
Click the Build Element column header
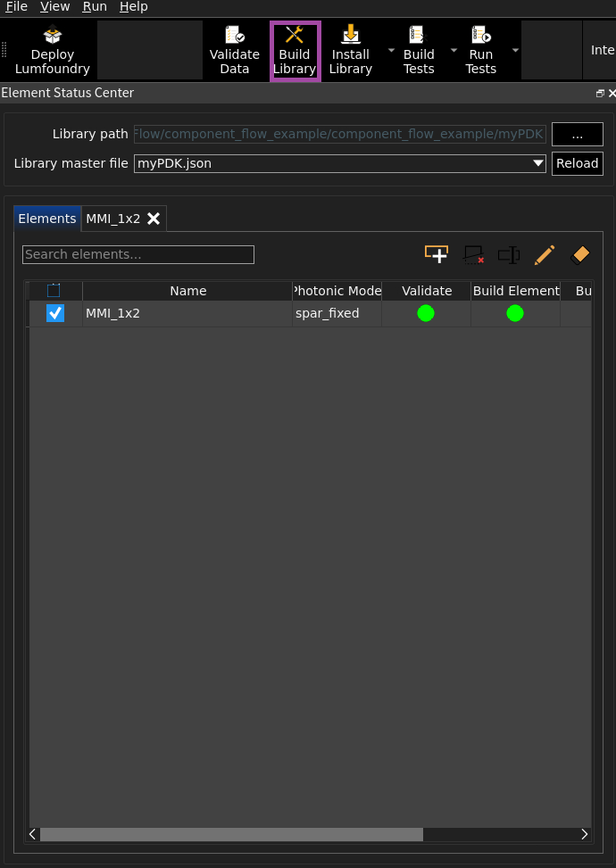(516, 291)
